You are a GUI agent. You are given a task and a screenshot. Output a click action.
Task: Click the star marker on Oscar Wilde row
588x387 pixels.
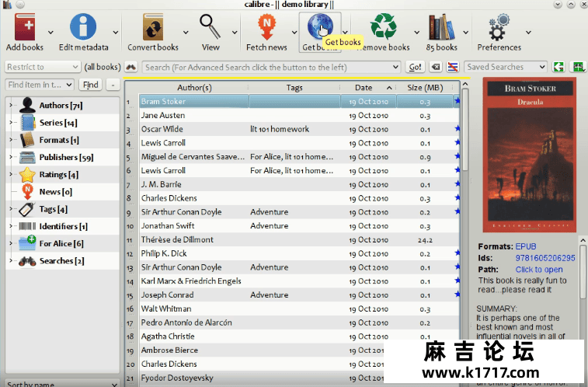click(x=458, y=129)
